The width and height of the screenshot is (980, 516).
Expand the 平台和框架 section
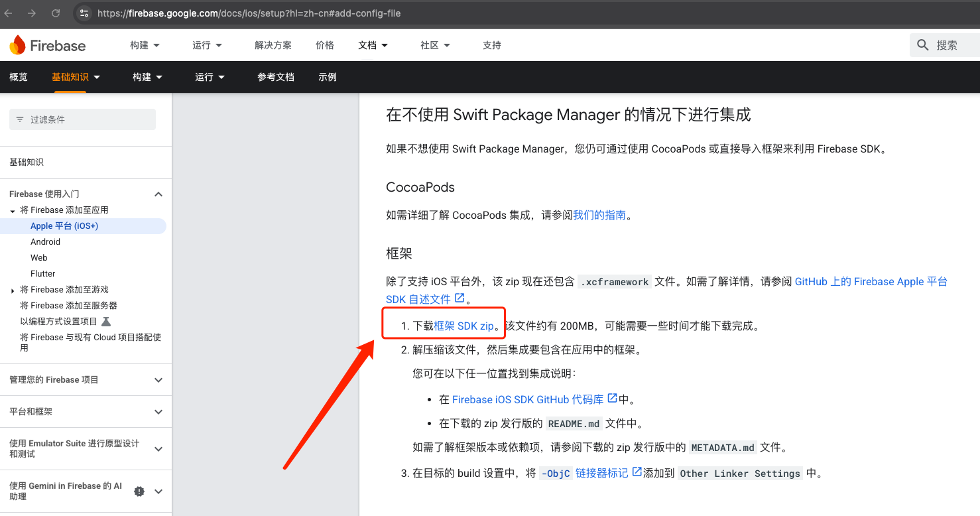pyautogui.click(x=158, y=412)
